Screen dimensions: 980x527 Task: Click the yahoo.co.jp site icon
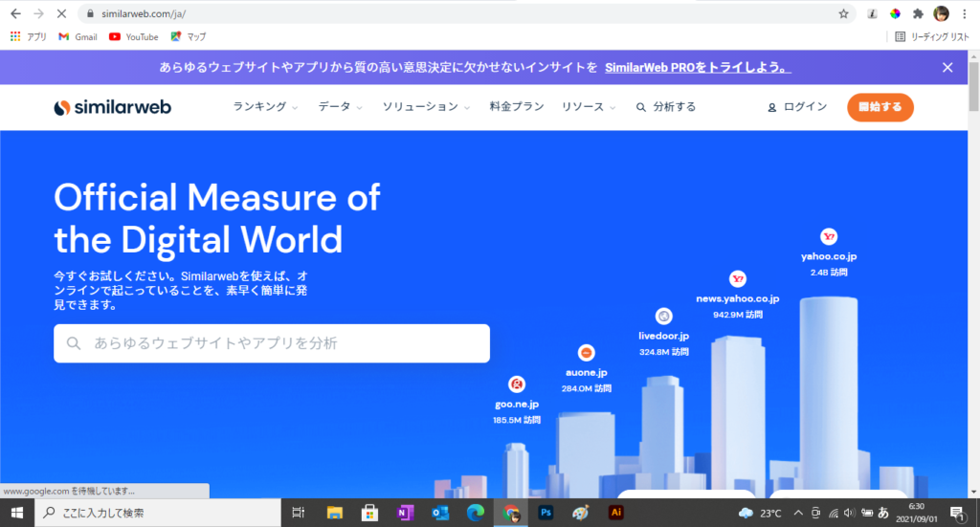point(829,236)
